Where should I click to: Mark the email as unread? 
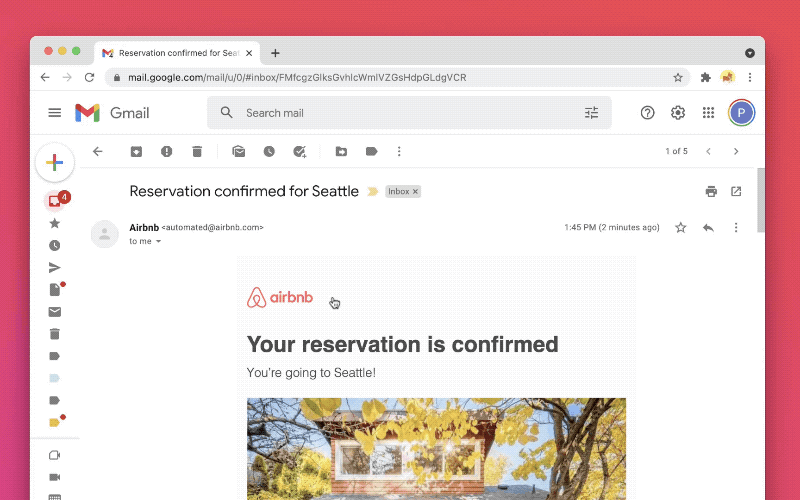239,152
